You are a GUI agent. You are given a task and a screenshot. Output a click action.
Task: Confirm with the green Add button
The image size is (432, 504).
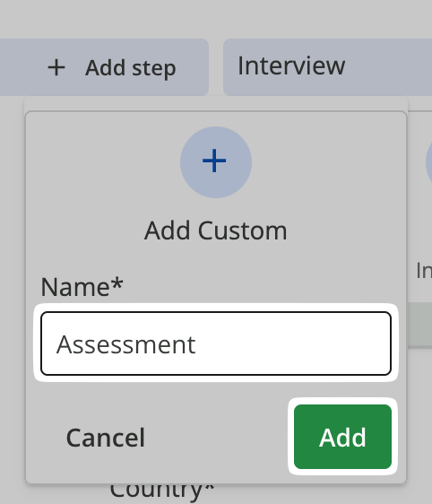click(342, 437)
